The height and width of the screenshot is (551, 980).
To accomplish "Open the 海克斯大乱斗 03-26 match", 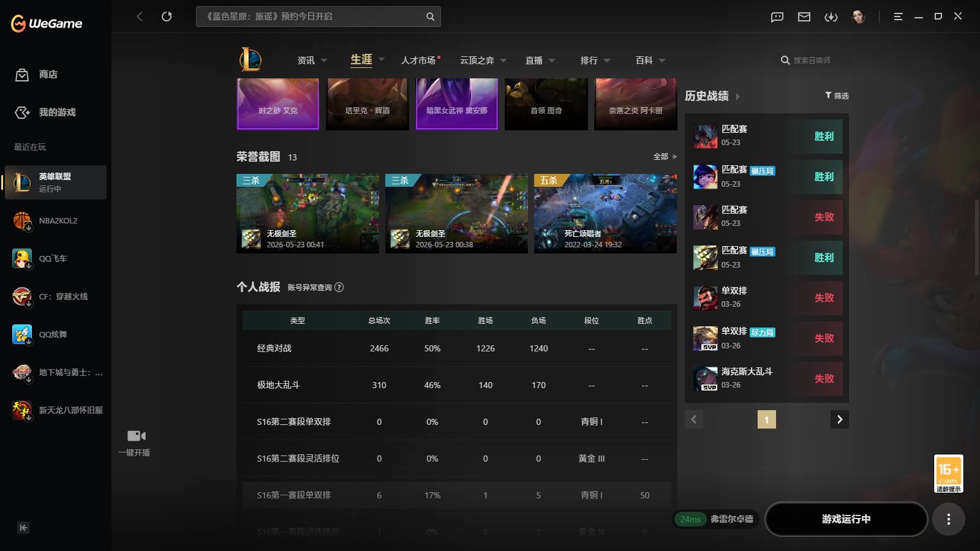I will click(767, 379).
